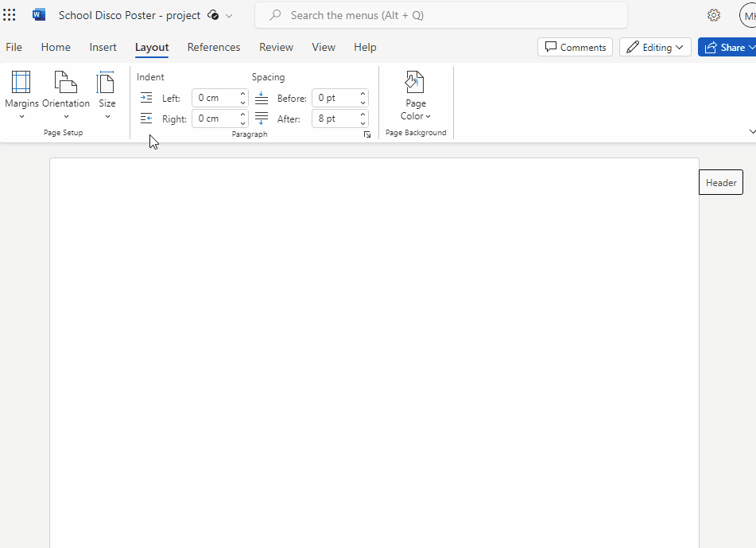
Task: Decrease the Indent Left value
Action: 243,103
